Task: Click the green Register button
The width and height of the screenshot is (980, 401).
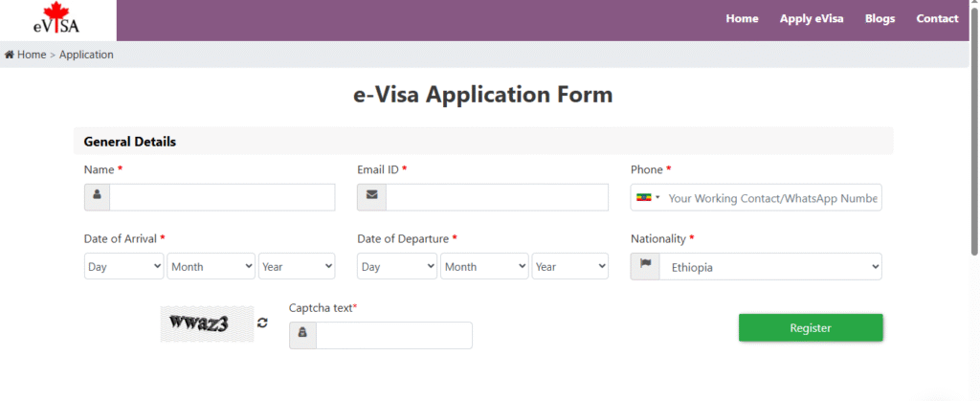Action: 811,327
